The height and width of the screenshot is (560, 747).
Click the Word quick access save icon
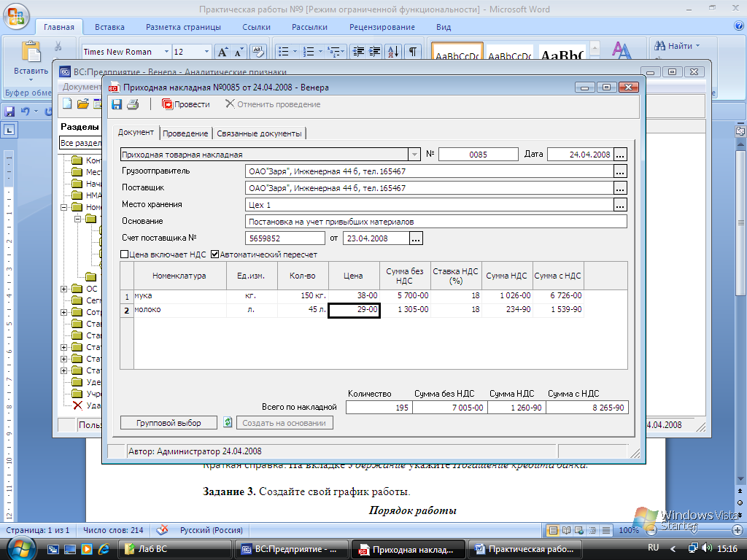click(x=9, y=112)
